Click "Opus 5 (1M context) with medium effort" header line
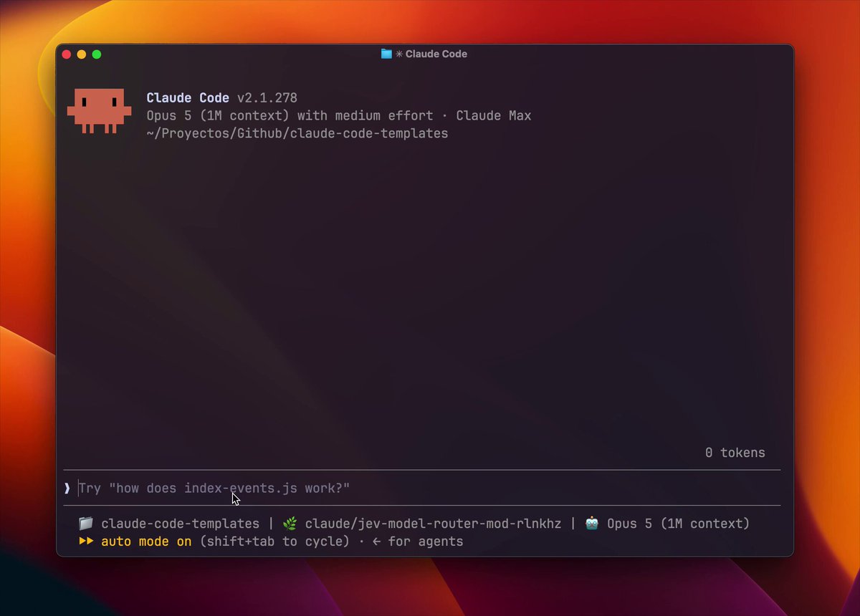Image resolution: width=860 pixels, height=616 pixels. tap(290, 115)
